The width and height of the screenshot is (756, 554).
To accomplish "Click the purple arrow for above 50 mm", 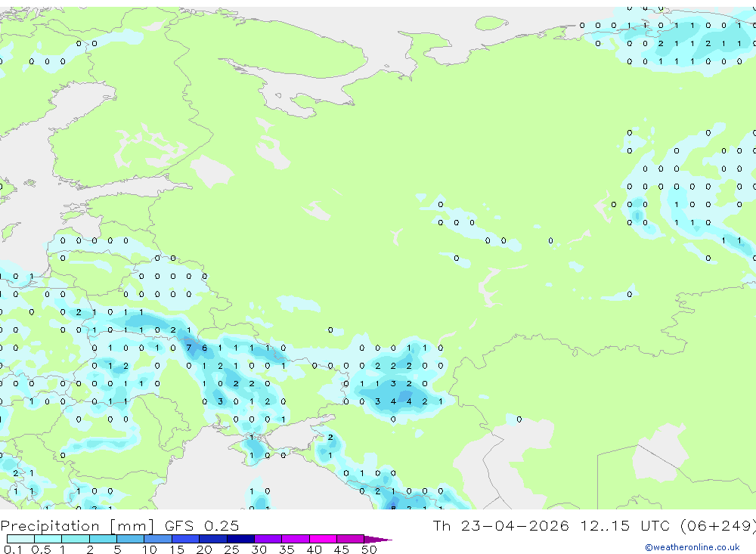I will click(x=377, y=539).
